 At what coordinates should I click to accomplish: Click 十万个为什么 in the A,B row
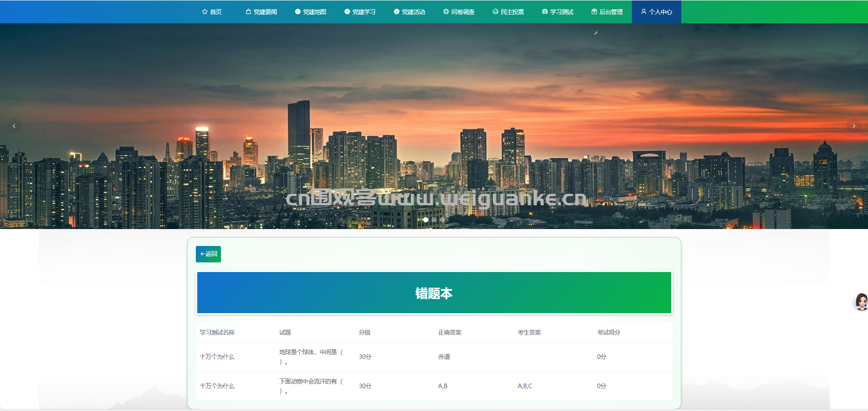pyautogui.click(x=217, y=386)
